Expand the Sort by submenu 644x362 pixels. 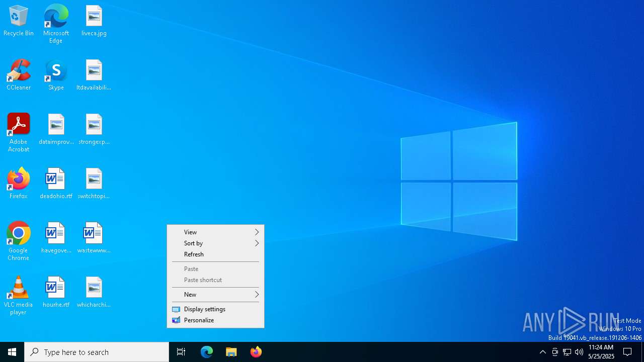tap(215, 243)
